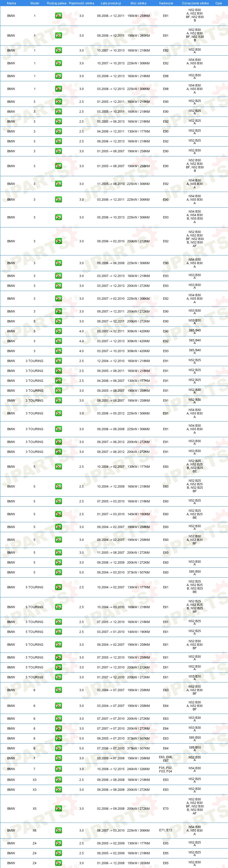Click petrol icon in BMW 1 E82 160kW row
Image resolution: width=228 pixels, height=868 pixels.
point(58,50)
